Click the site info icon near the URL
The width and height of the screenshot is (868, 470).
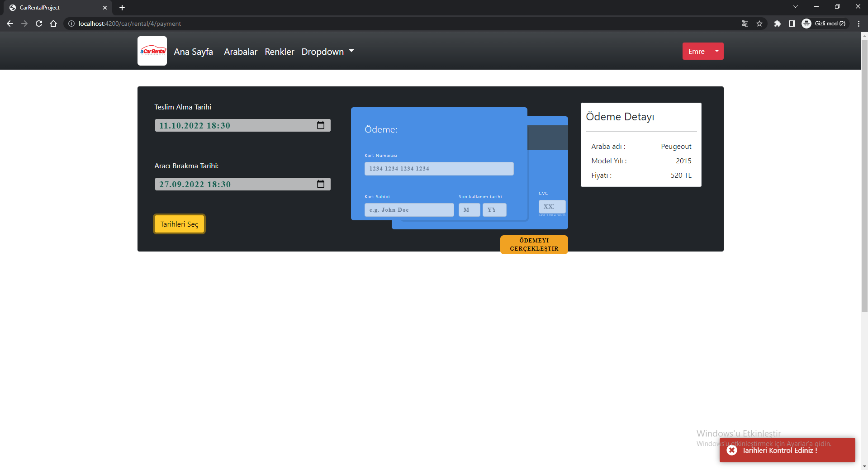click(x=71, y=24)
